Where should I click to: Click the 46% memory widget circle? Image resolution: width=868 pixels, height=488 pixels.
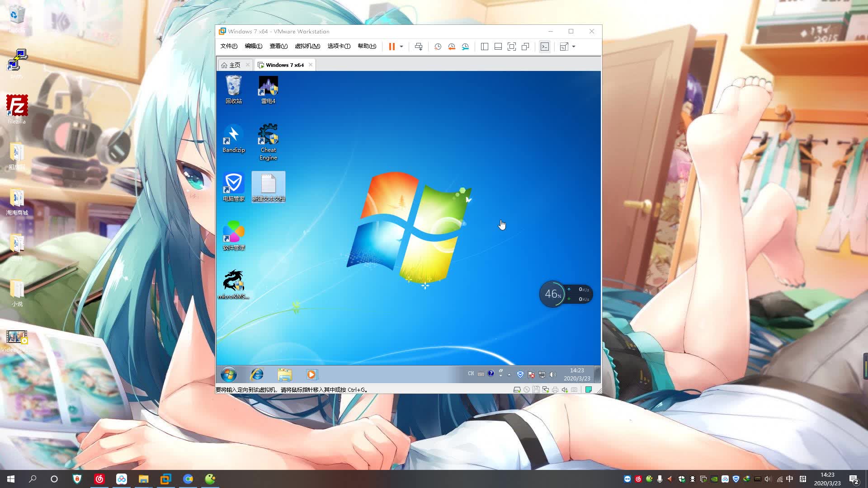coord(552,294)
